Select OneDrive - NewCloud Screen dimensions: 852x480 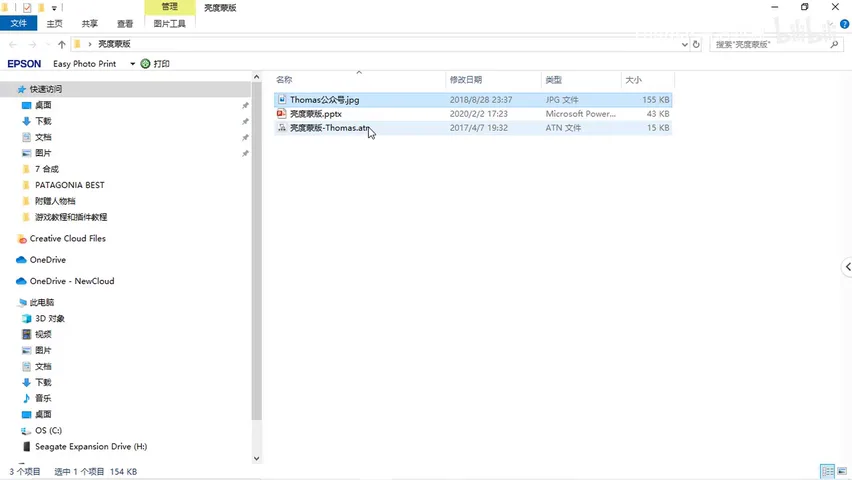pos(72,281)
